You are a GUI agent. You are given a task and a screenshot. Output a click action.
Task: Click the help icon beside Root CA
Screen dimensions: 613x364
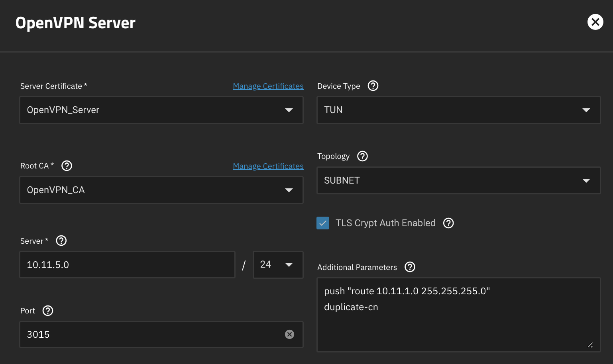coord(67,166)
